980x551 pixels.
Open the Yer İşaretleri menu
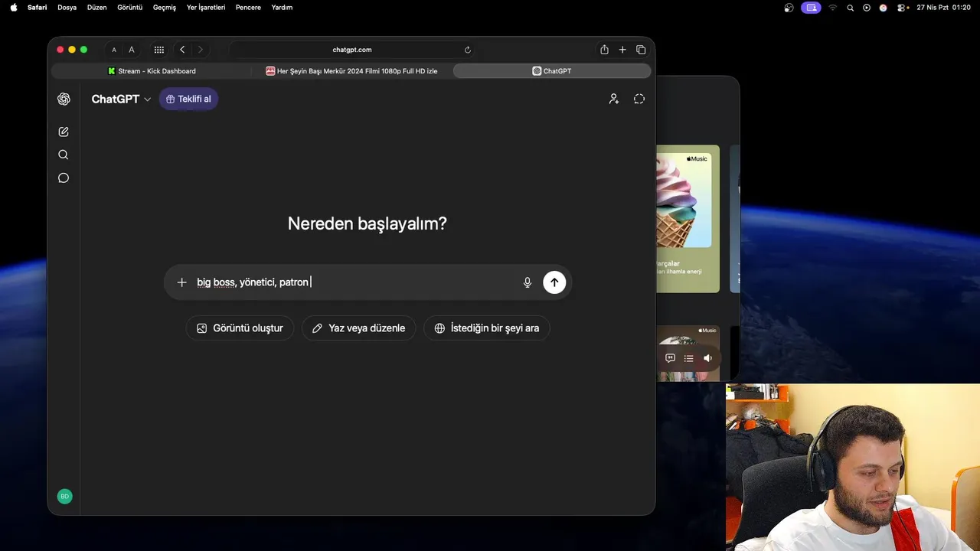[206, 8]
